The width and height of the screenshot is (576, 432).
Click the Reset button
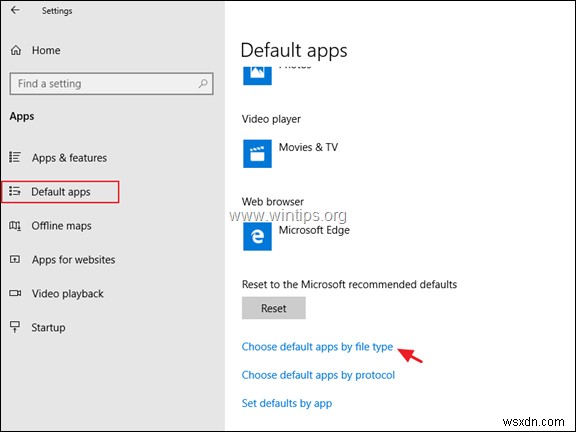click(x=274, y=308)
